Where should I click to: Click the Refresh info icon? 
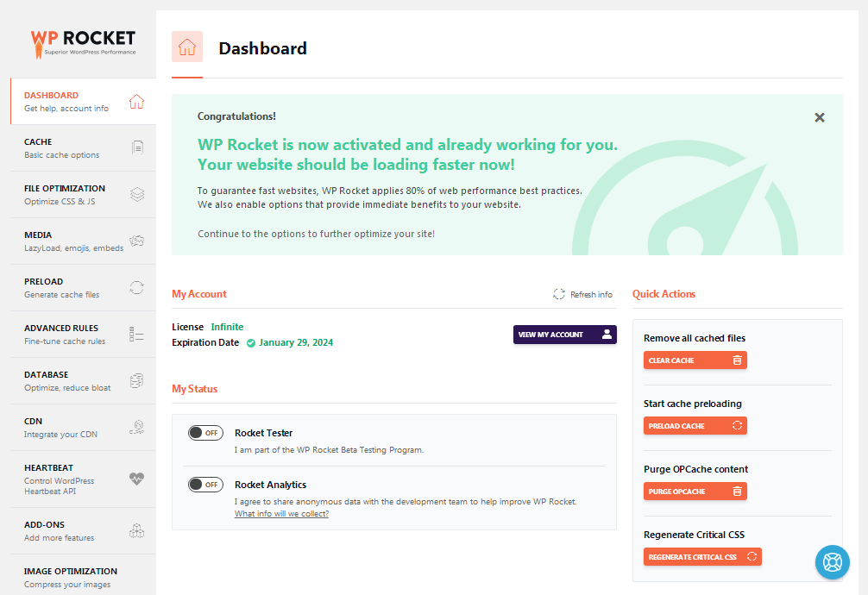(x=559, y=294)
